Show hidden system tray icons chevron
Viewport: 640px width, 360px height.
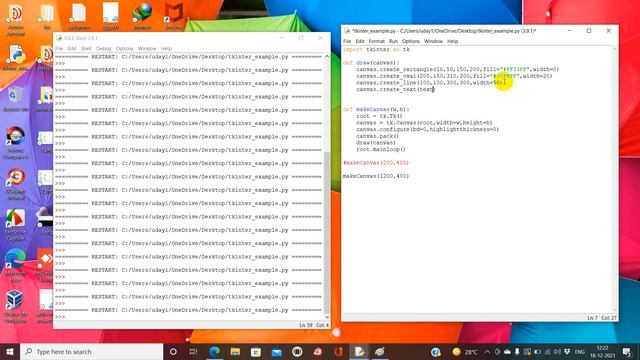pyautogui.click(x=487, y=352)
